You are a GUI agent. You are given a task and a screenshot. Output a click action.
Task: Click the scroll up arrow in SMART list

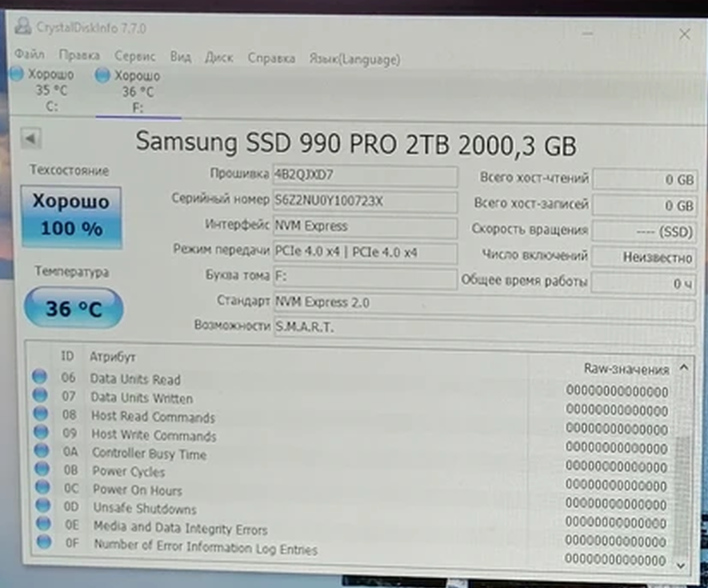tap(684, 368)
